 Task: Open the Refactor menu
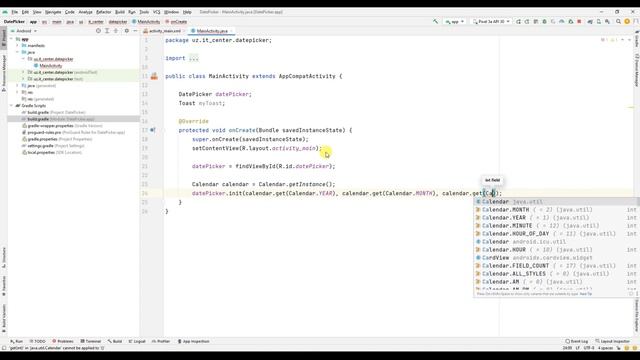point(103,12)
